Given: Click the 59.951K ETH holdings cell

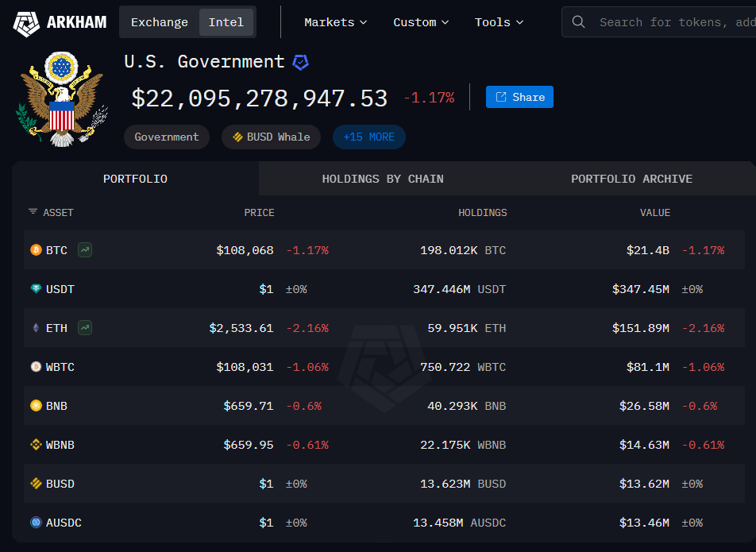Looking at the screenshot, I should click(467, 328).
